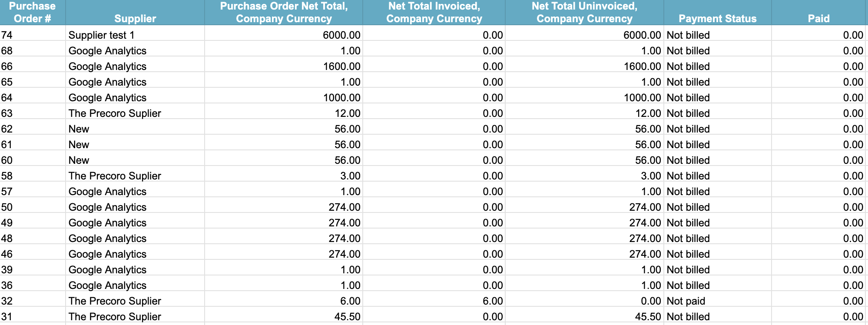Click the Payment Status column header
The image size is (868, 325).
pyautogui.click(x=717, y=12)
